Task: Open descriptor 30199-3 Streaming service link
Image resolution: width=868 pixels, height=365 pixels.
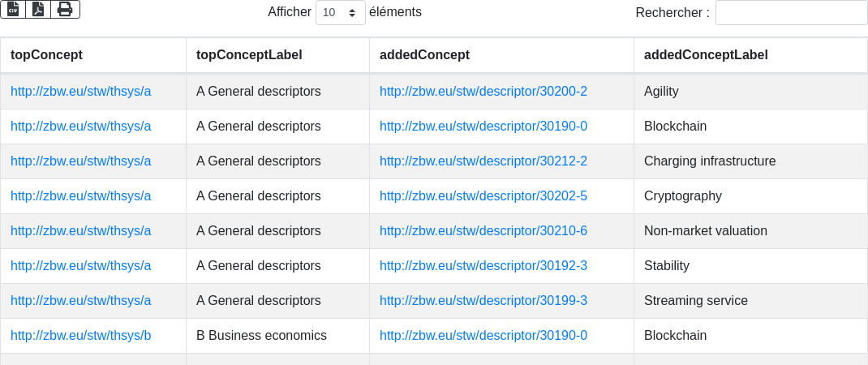Action: [483, 301]
